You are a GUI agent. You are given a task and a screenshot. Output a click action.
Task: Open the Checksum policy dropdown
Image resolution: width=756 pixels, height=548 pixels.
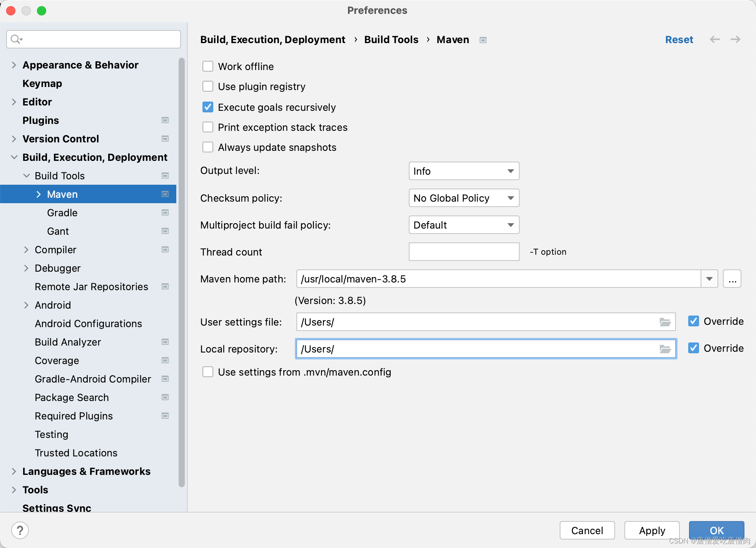click(463, 198)
